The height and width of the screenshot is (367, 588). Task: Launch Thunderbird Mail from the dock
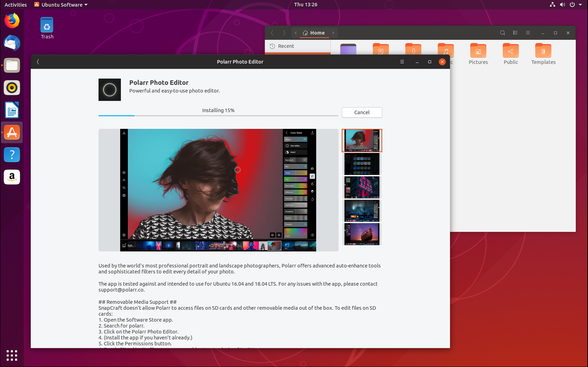click(12, 43)
